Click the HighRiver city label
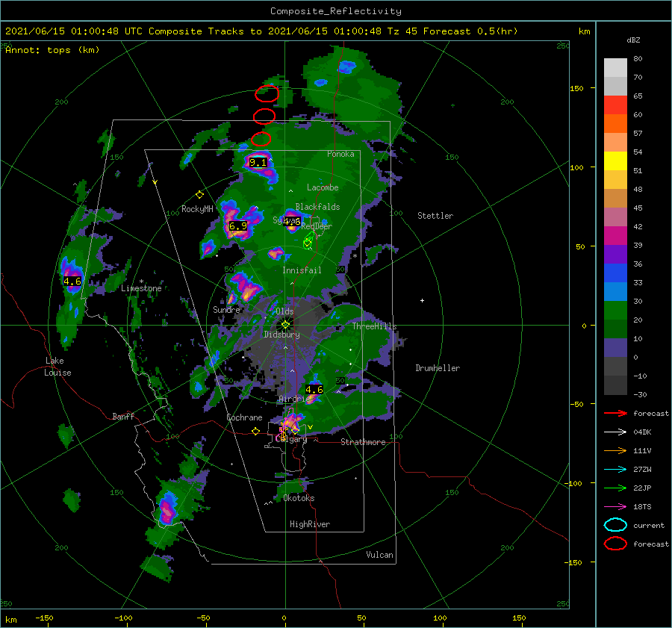This screenshot has width=672, height=628. pos(310,524)
